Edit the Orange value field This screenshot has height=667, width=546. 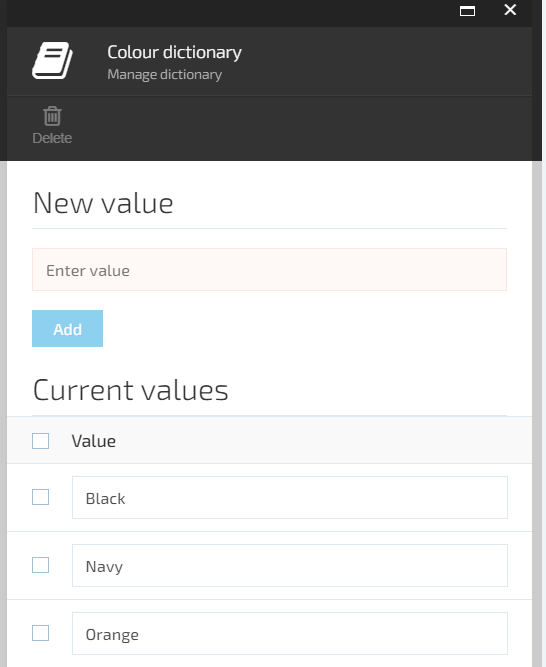[290, 634]
